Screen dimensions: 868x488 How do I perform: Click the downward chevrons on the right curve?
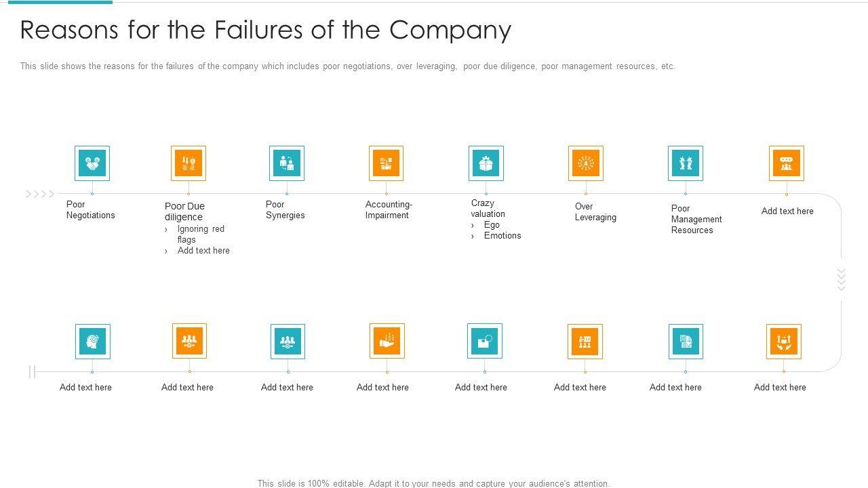pos(842,279)
